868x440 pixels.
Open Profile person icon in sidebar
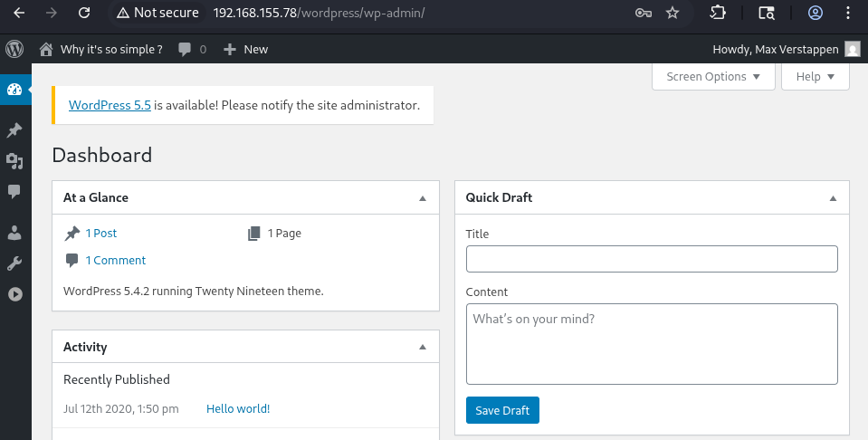(14, 233)
